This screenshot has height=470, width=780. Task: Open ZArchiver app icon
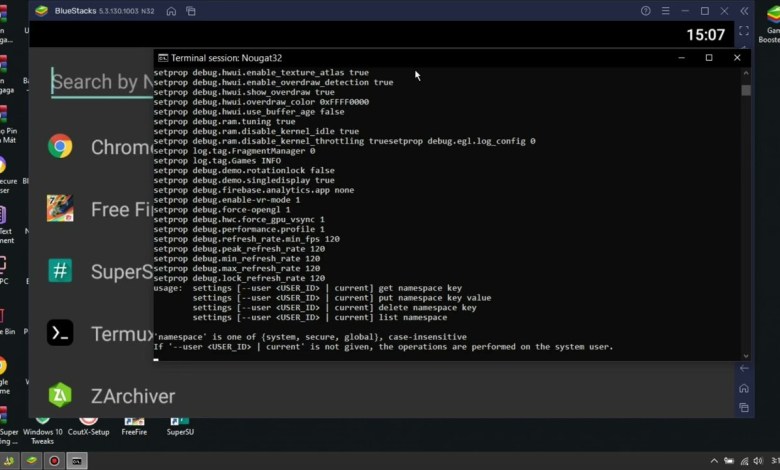(x=61, y=396)
